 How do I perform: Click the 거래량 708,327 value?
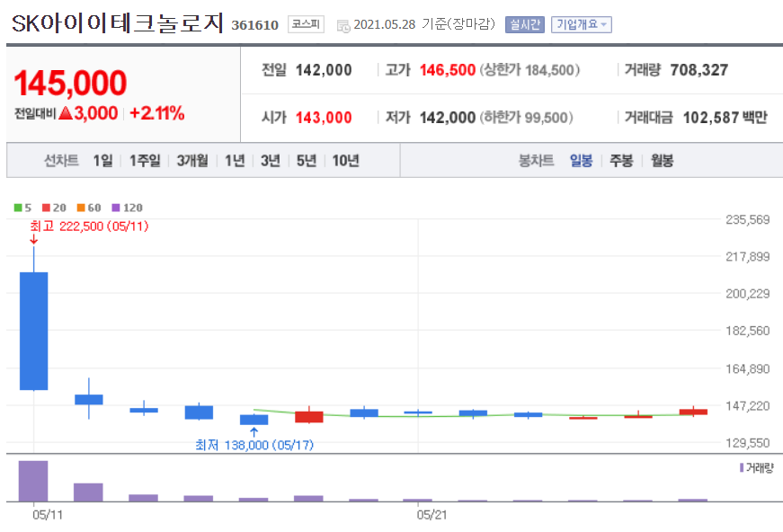click(x=699, y=70)
